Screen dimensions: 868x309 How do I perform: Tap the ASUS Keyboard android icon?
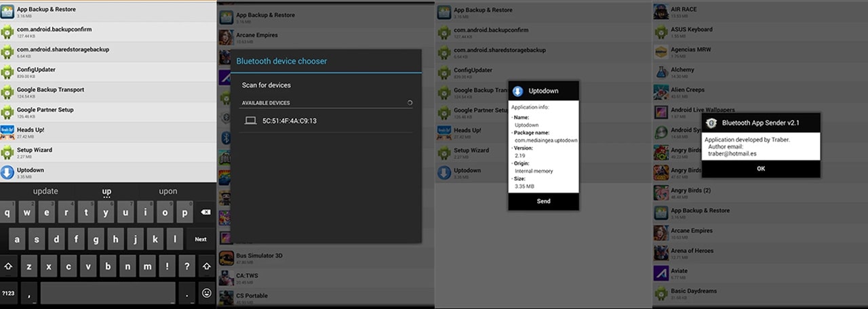661,32
